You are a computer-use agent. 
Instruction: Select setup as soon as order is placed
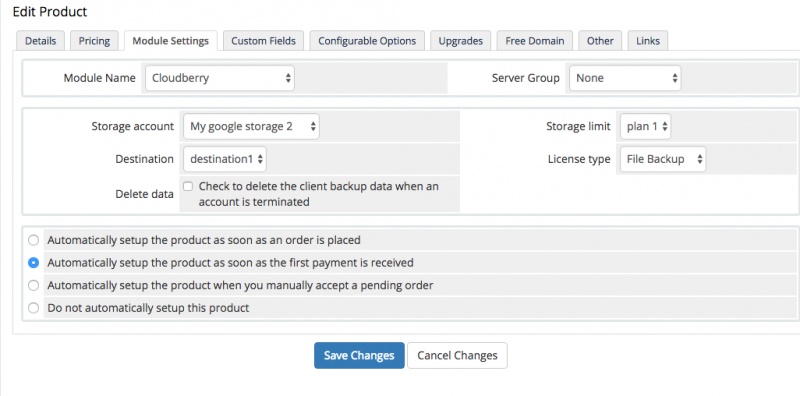(33, 240)
